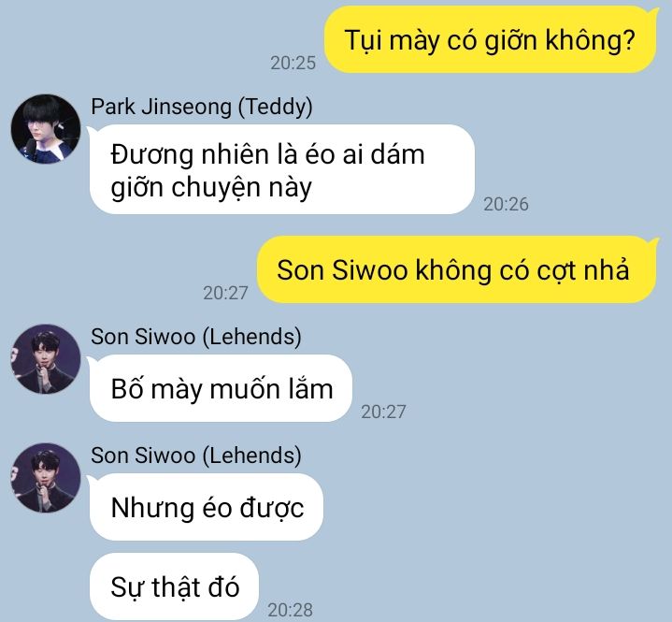Click the 20:28 timestamp at bottom
Screen dimensions: 672x622
point(290,610)
